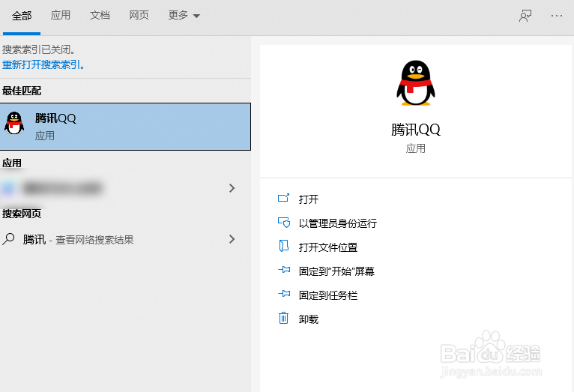Open the 更多 dropdown
This screenshot has width=574, height=392.
[184, 15]
